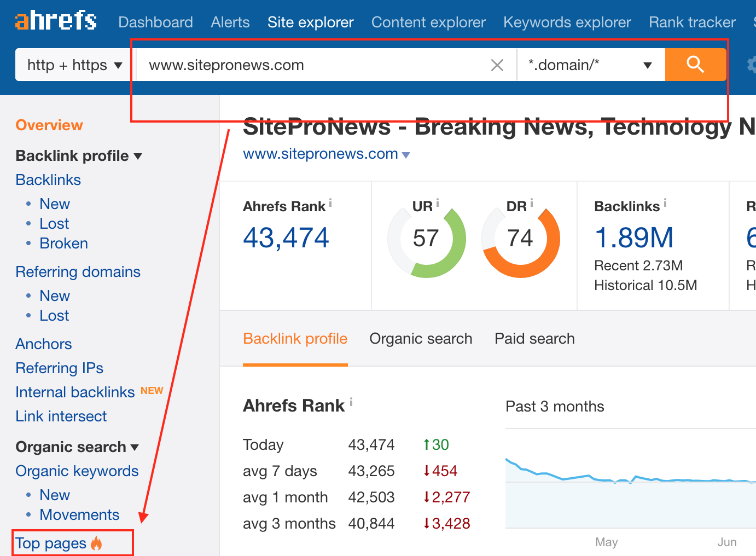
Task: Open Lost under Referring domains
Action: click(54, 316)
